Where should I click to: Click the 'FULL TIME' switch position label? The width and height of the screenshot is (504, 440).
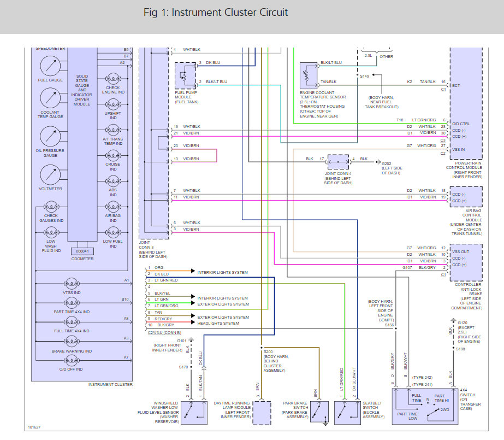[417, 398]
